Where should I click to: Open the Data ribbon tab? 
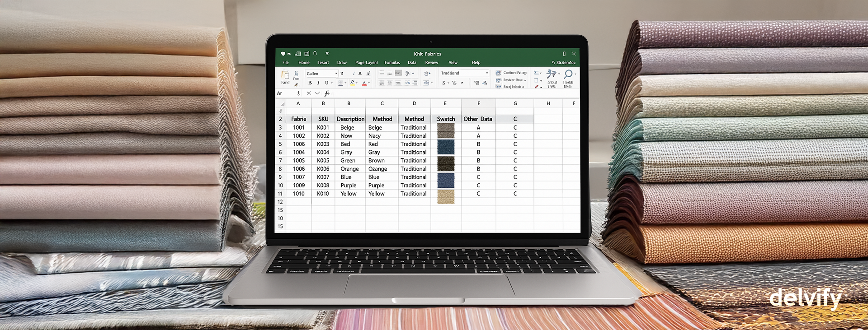coord(412,63)
